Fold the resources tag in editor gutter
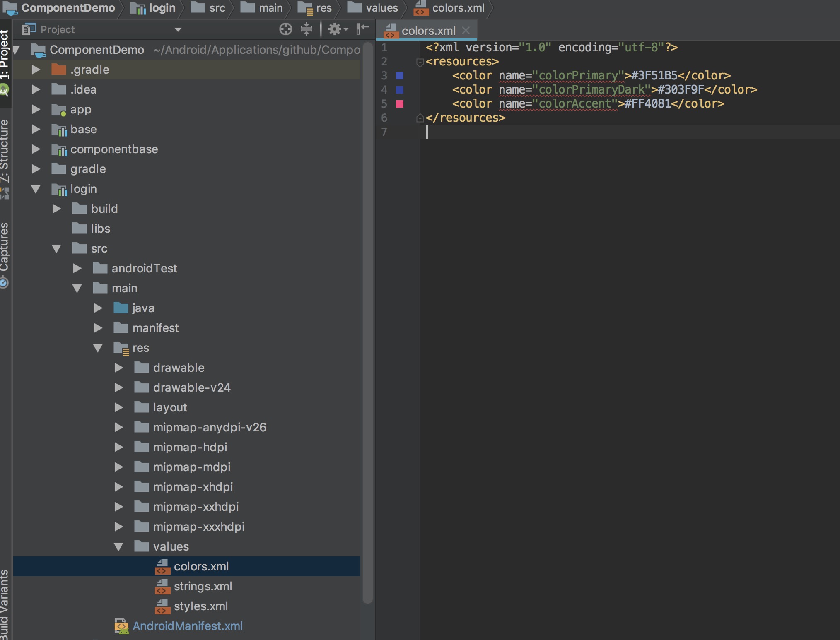Image resolution: width=840 pixels, height=640 pixels. point(420,62)
